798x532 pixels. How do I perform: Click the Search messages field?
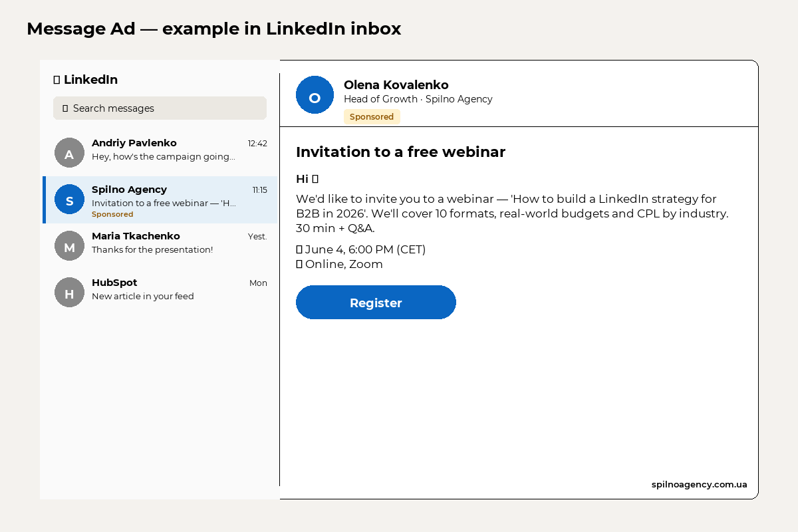coord(160,108)
